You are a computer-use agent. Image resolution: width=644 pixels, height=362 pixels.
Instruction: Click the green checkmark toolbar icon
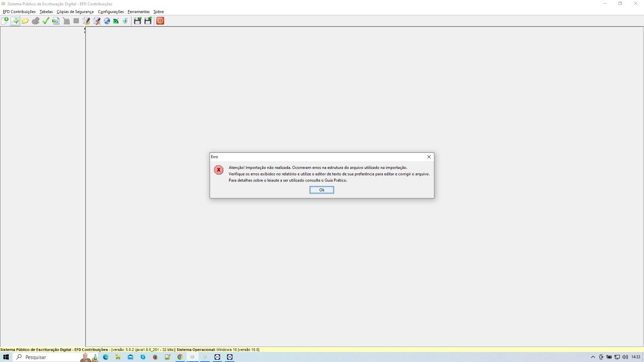tap(45, 21)
